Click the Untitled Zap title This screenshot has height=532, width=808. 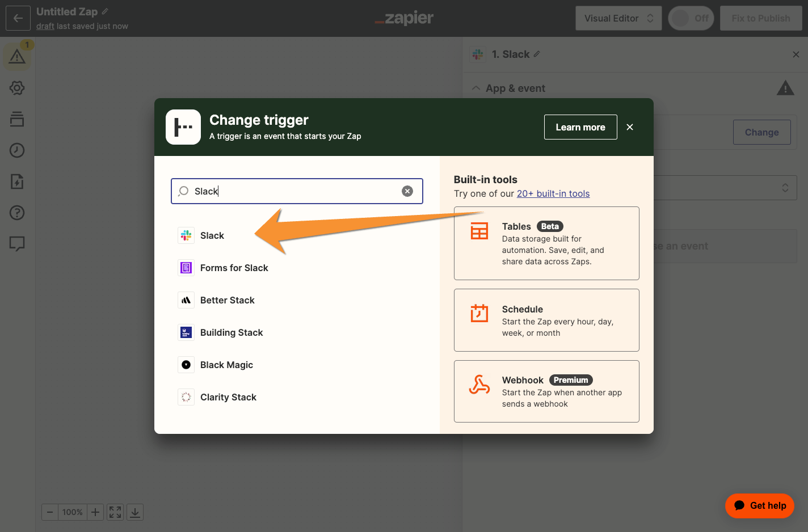coord(67,11)
